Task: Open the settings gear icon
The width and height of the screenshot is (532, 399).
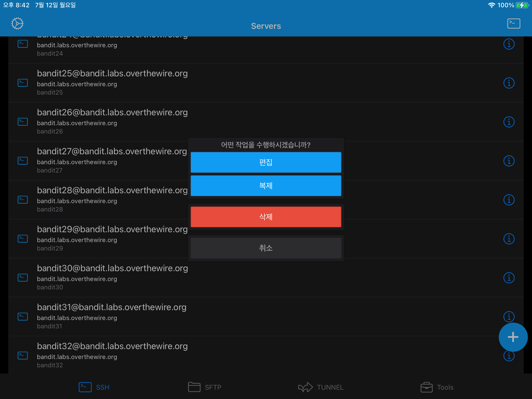Action: (x=17, y=24)
